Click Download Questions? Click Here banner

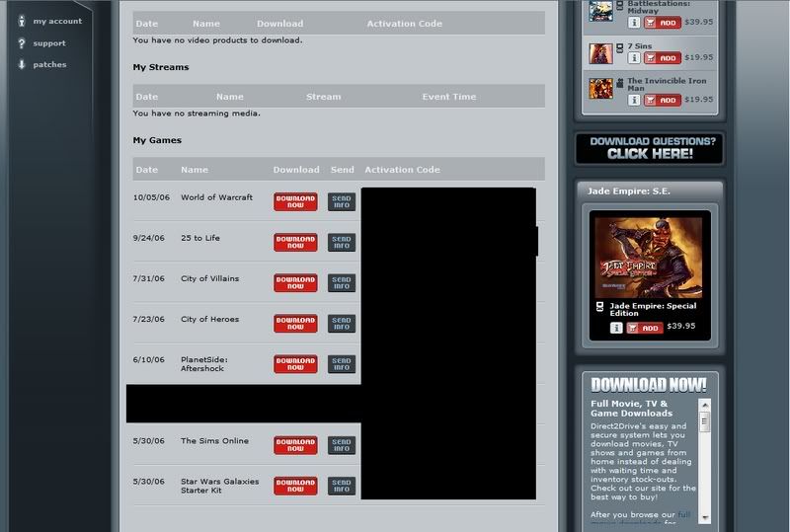tap(650, 148)
